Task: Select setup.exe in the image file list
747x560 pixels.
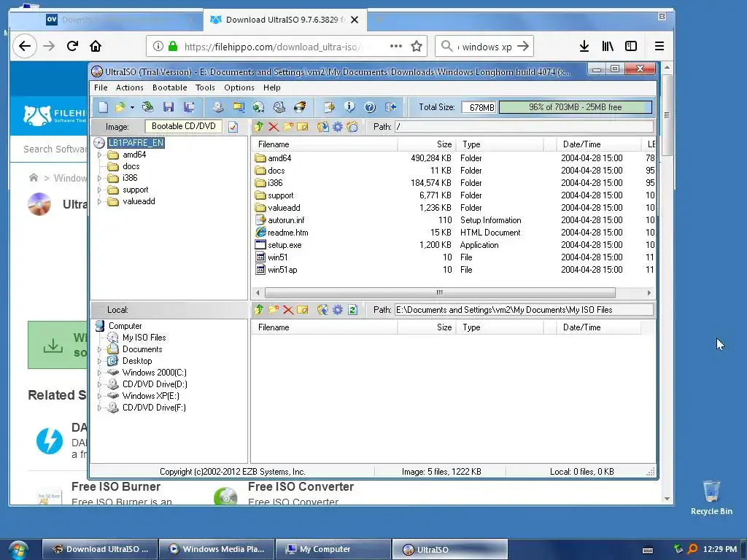Action: tap(285, 245)
